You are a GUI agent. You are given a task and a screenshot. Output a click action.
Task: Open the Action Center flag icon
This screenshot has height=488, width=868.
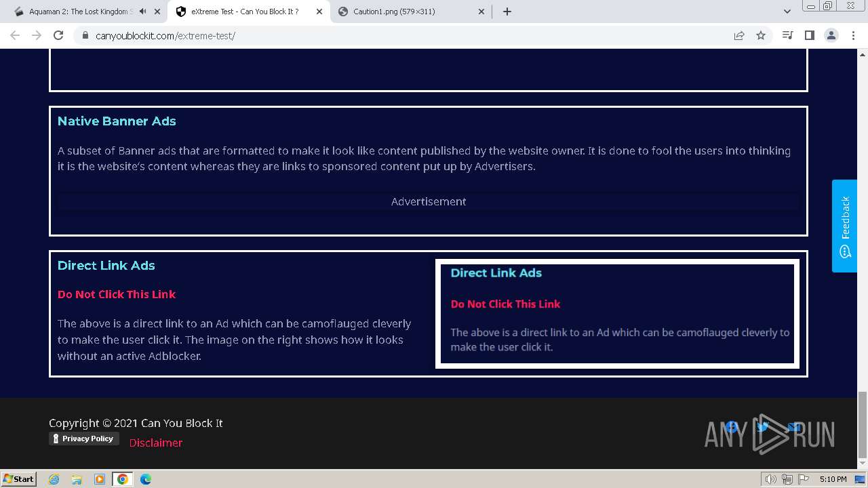[804, 479]
